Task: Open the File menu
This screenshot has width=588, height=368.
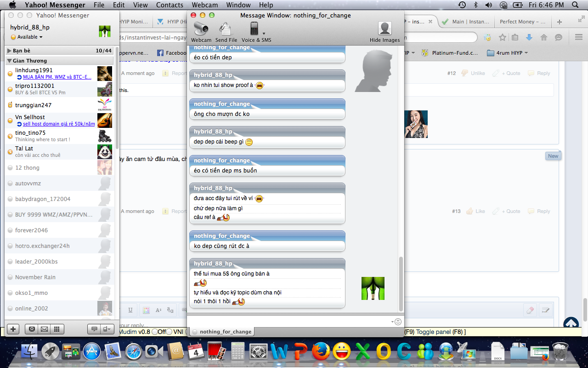Action: (99, 5)
